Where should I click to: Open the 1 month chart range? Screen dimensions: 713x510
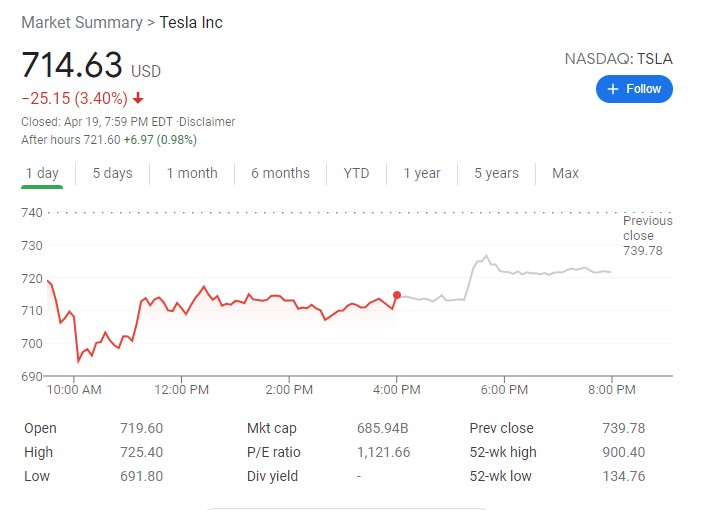tap(192, 173)
